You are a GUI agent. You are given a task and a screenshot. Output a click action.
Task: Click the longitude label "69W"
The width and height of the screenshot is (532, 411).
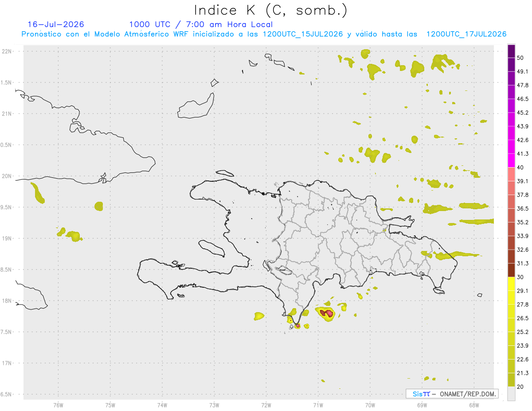[x=422, y=405]
